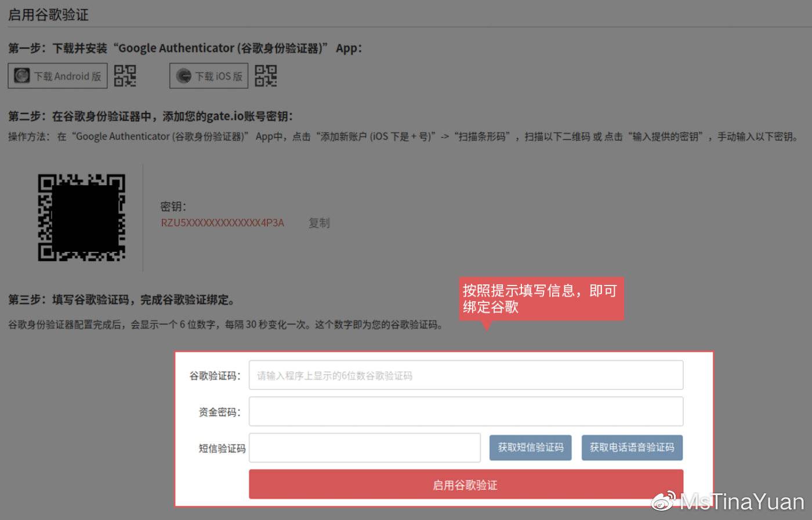
Task: Click the 密钥: label text
Action: (173, 207)
